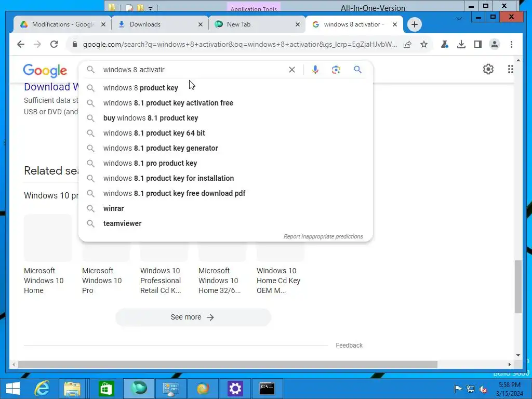The image size is (532, 399).
Task: Choose windows 8.1 product key for installation
Action: pos(225,178)
